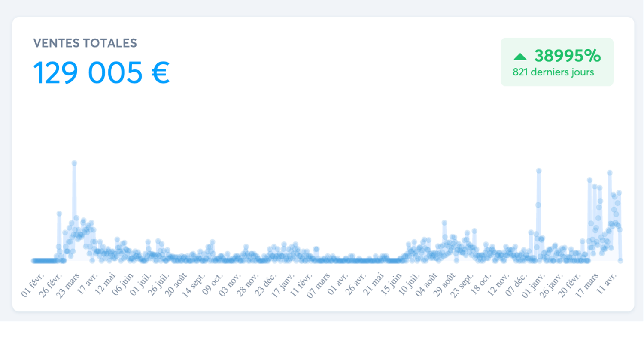The height and width of the screenshot is (362, 644).
Task: Click the "17 mars" date label
Action: click(x=586, y=285)
